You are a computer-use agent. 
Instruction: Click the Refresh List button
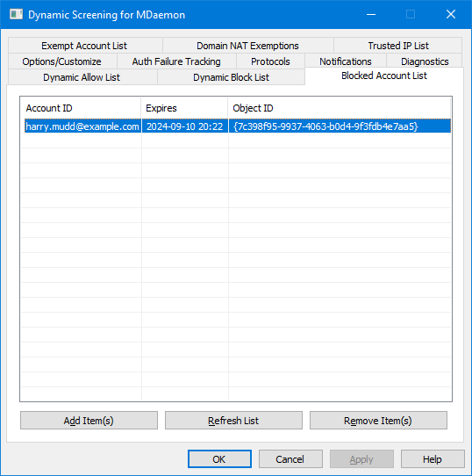pyautogui.click(x=233, y=421)
